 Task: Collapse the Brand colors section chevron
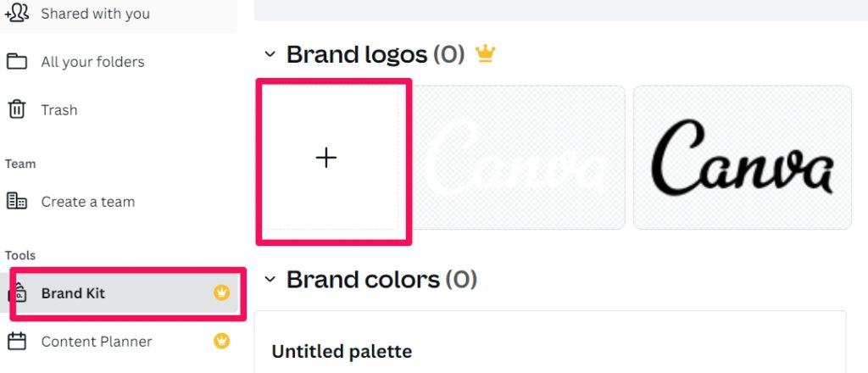point(270,279)
